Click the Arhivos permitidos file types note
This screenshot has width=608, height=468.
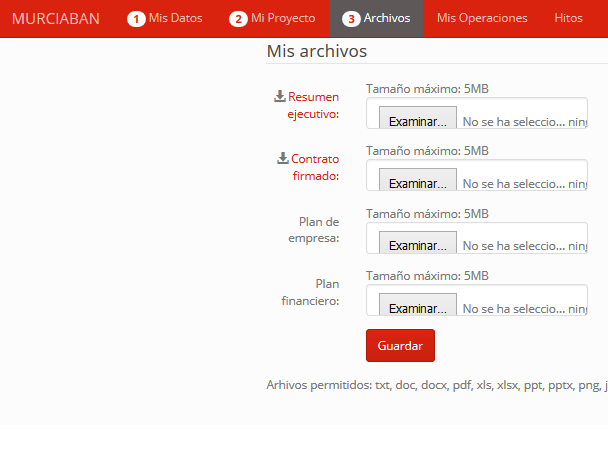click(437, 385)
